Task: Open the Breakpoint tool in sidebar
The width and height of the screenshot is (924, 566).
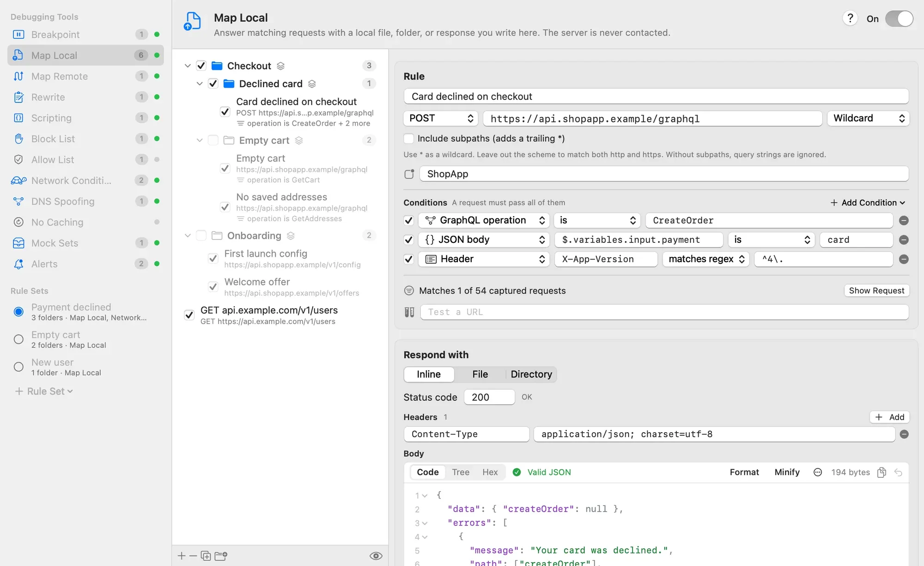Action: pos(85,35)
